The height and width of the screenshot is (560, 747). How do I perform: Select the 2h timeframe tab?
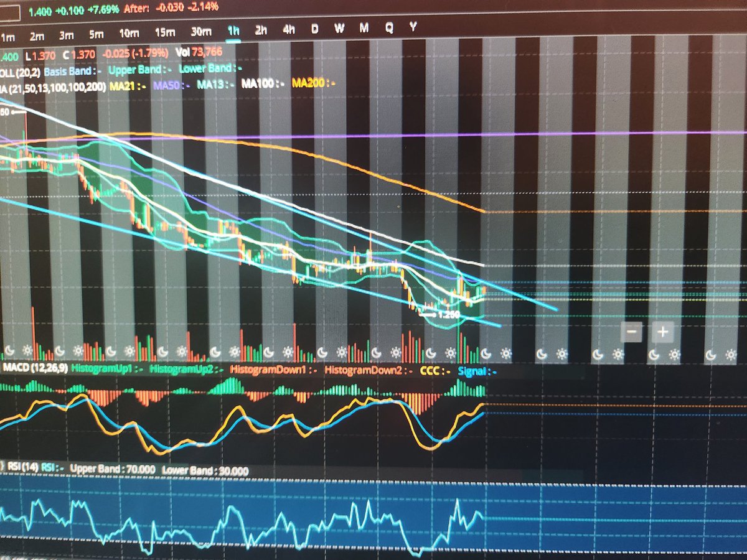click(261, 28)
